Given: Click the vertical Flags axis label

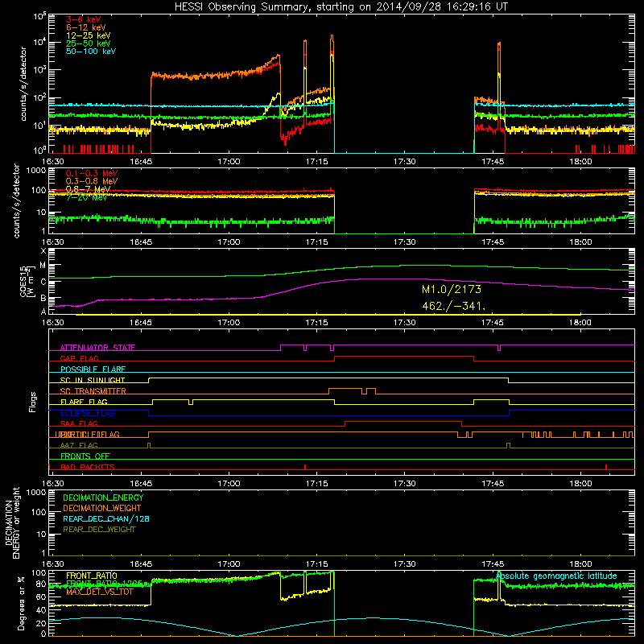Looking at the screenshot, I should click(33, 402).
